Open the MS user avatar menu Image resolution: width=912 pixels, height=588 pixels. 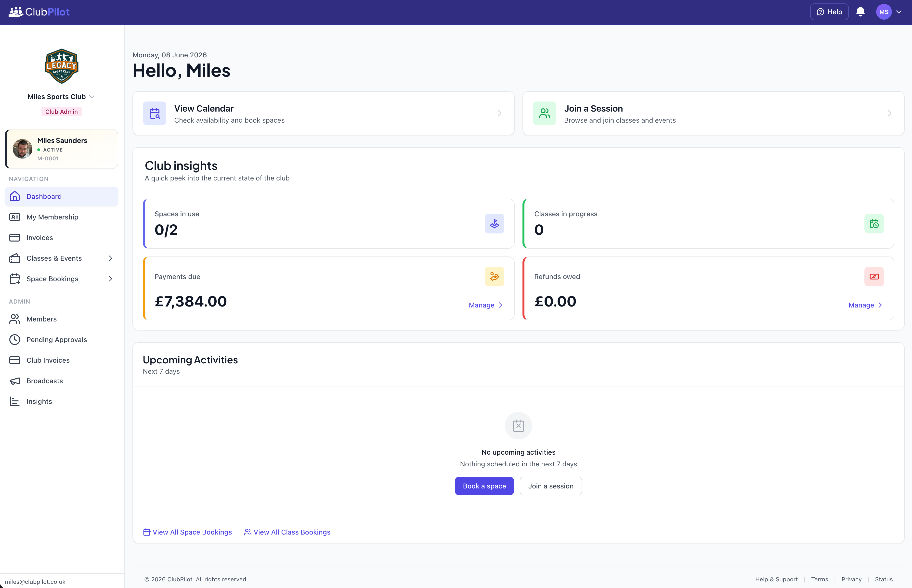883,12
